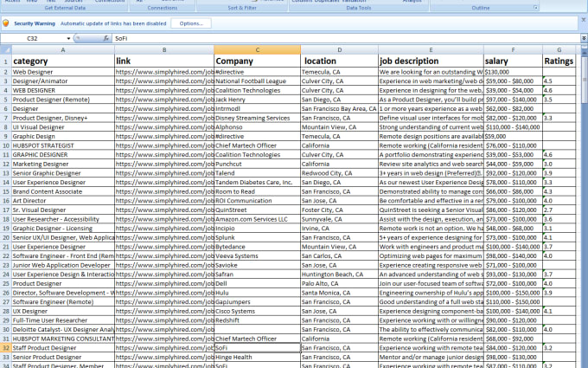Image resolution: width=588 pixels, height=368 pixels.
Task: Select column E header
Action: [x=431, y=49]
